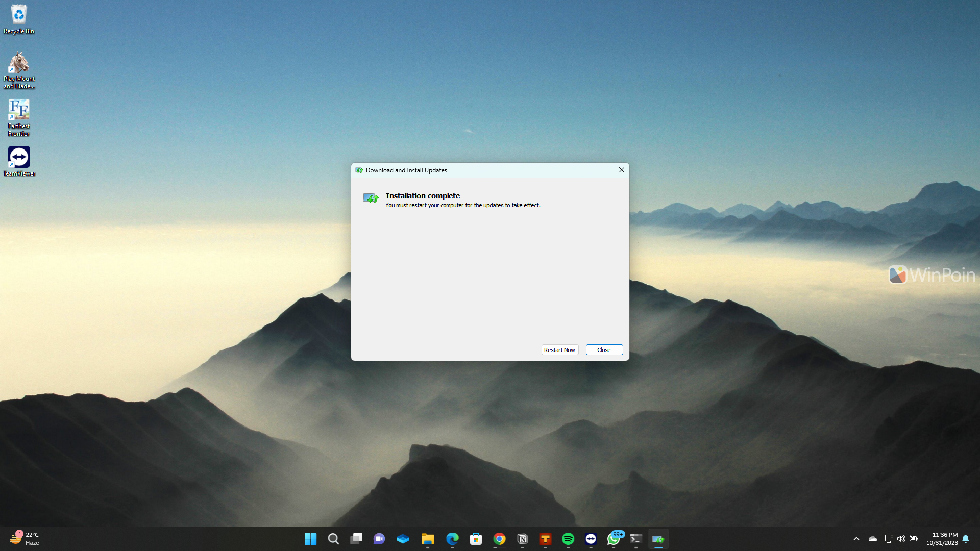This screenshot has height=551, width=980.
Task: Launch Microsoft Edge from the taskbar
Action: pyautogui.click(x=452, y=539)
